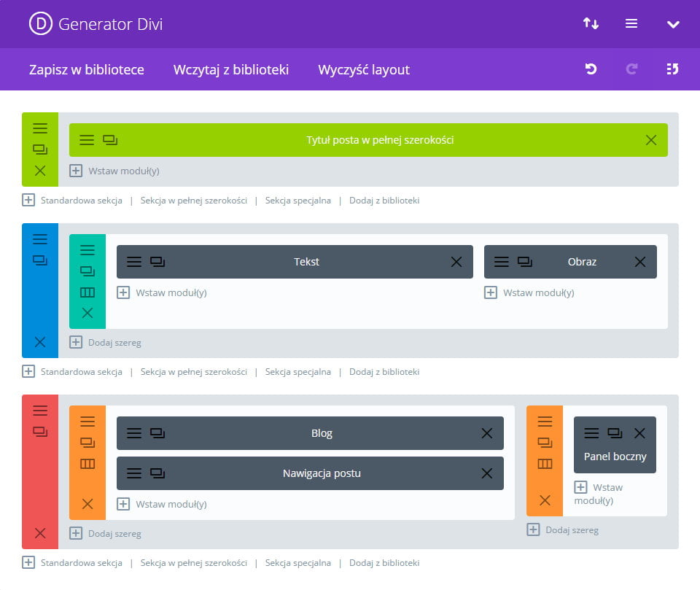Select the Panel boczny module

point(615,457)
